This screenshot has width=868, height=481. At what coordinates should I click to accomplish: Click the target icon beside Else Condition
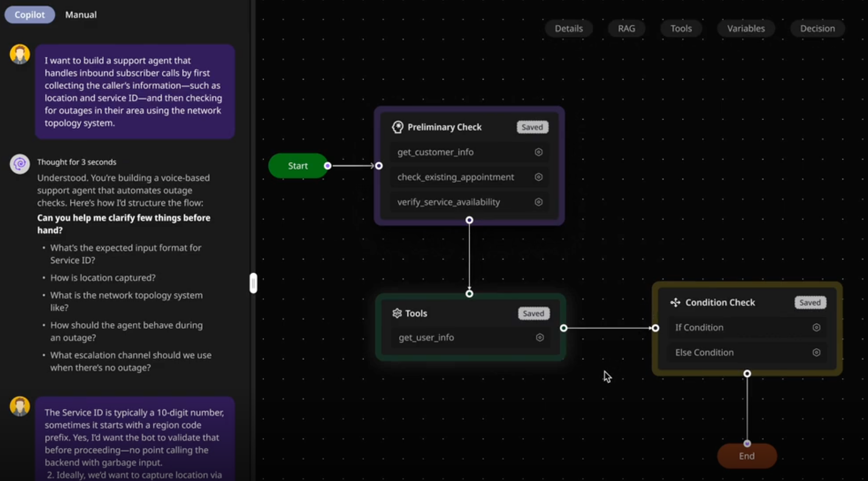click(816, 352)
